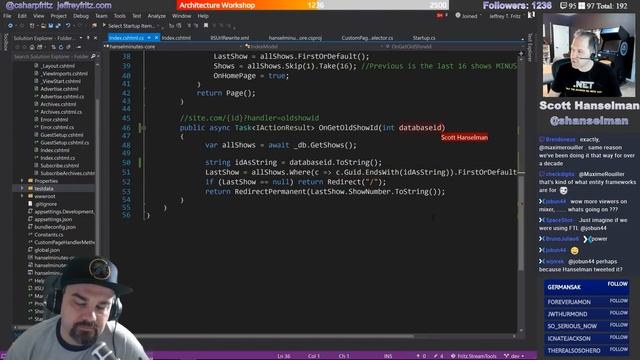Image resolution: width=640 pixels, height=360 pixels.
Task: Open the Analyze menu
Action: pyautogui.click(x=156, y=16)
